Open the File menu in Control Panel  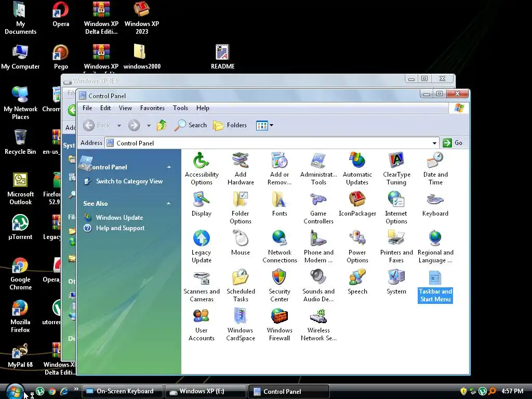pyautogui.click(x=87, y=108)
